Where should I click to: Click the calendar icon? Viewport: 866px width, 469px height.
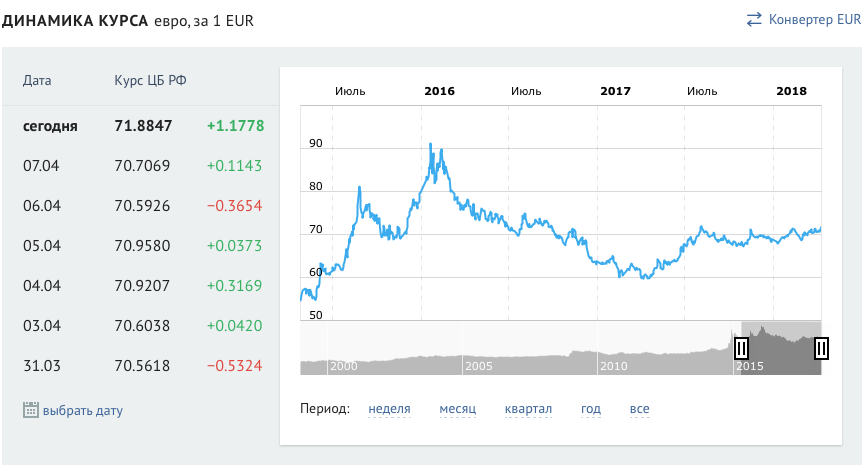click(30, 409)
